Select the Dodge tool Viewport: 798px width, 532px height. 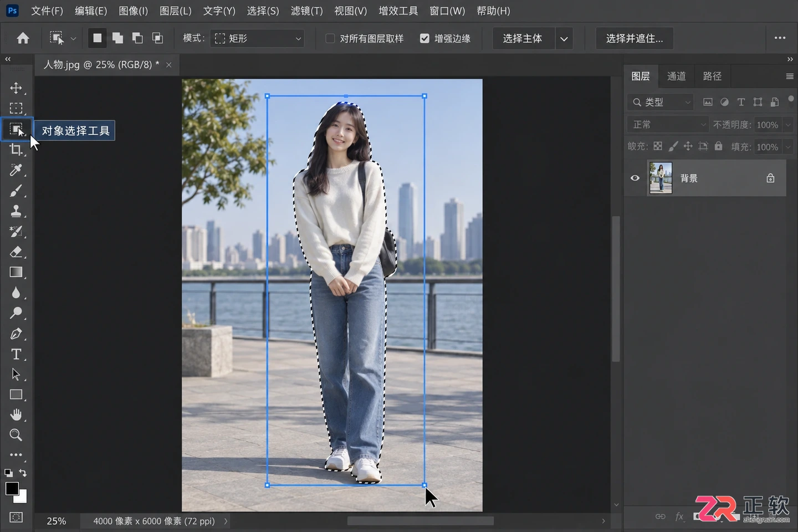tap(16, 313)
